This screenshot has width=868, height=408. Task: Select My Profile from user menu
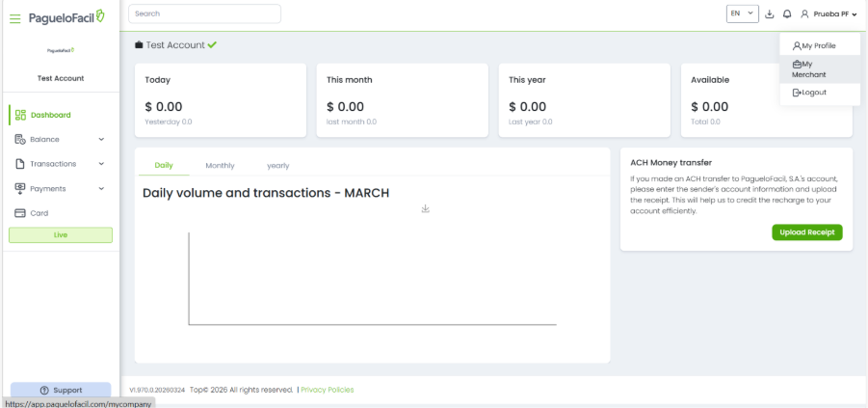pyautogui.click(x=813, y=45)
